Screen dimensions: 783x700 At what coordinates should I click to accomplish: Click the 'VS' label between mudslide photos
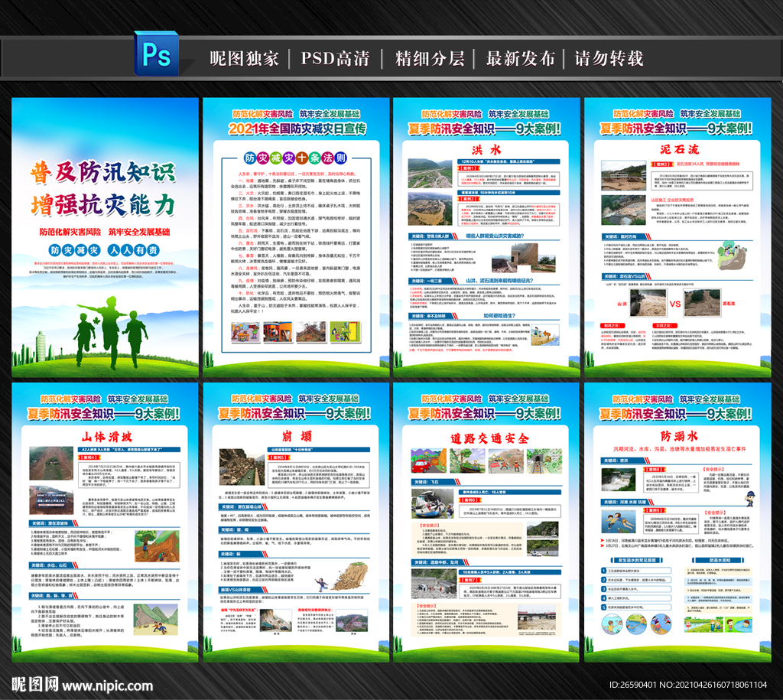point(675,304)
